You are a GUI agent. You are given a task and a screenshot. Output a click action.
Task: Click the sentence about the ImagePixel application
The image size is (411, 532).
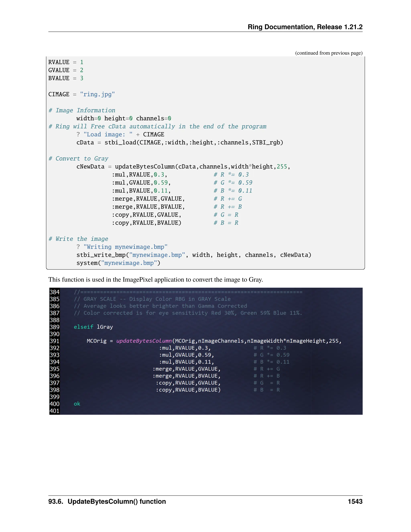[156, 279]
